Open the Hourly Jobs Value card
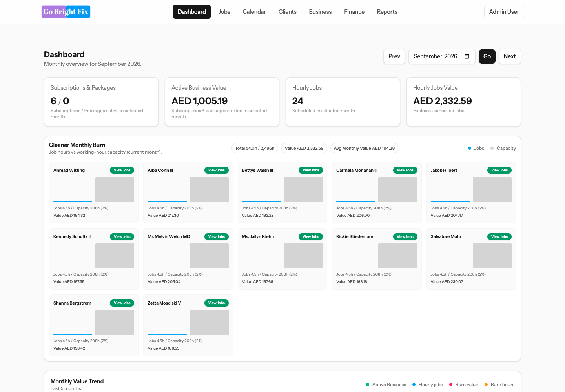 pos(464,102)
